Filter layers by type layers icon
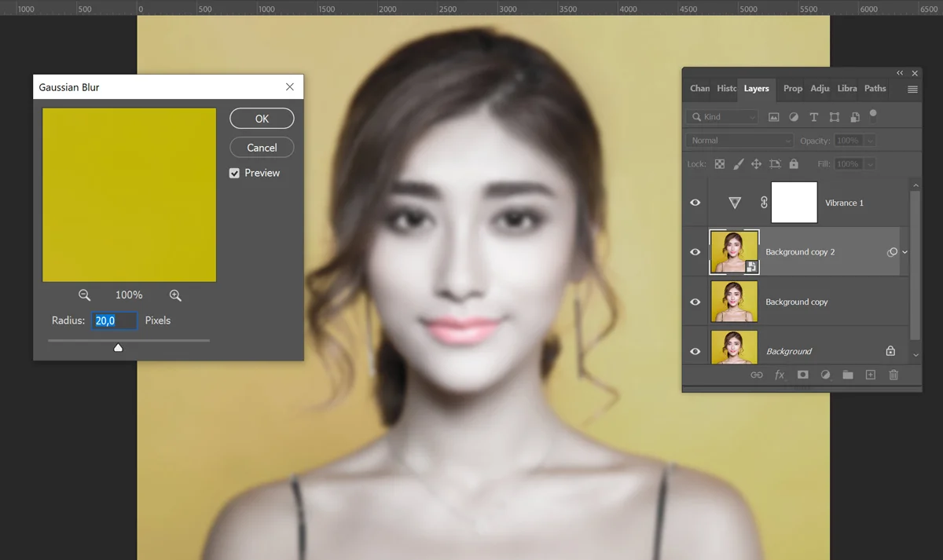This screenshot has width=943, height=560. (813, 117)
